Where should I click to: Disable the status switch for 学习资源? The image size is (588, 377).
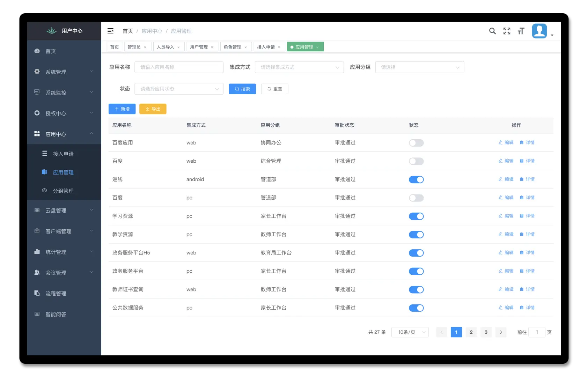pyautogui.click(x=416, y=216)
